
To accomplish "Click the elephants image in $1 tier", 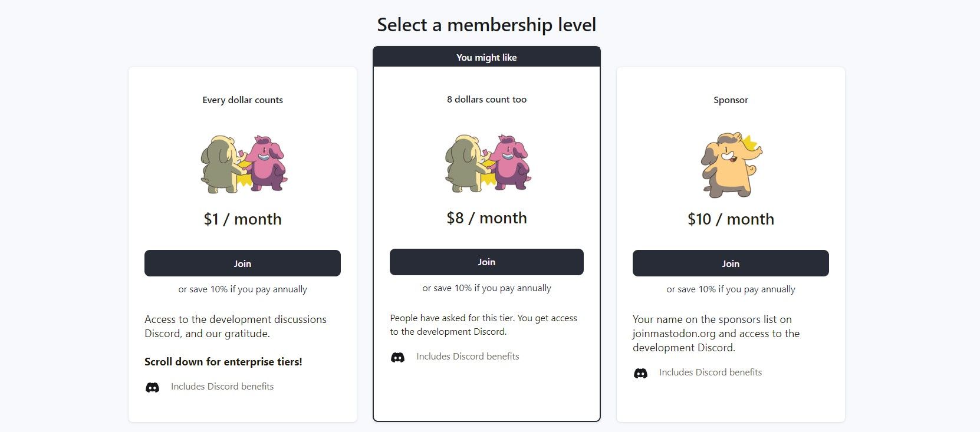I will (244, 164).
